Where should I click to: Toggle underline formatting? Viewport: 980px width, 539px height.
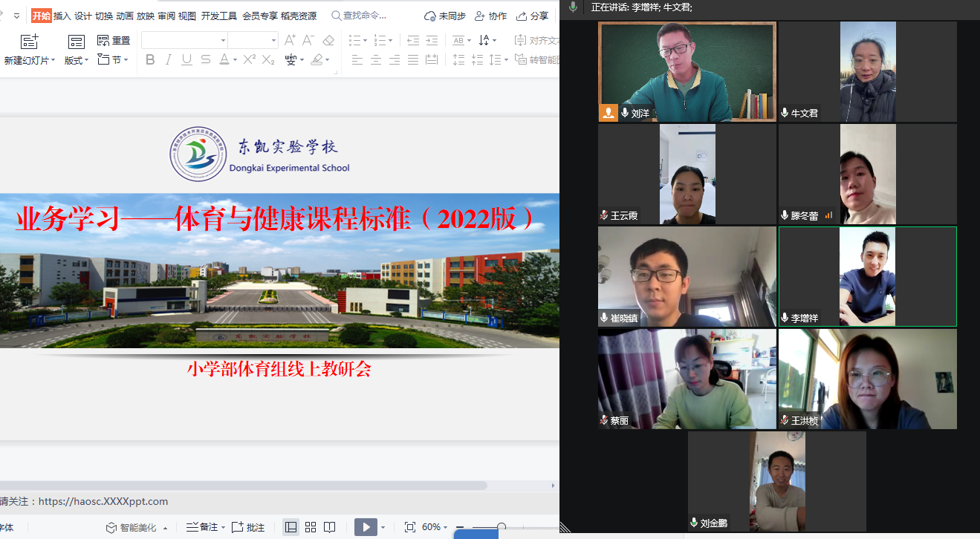point(186,59)
